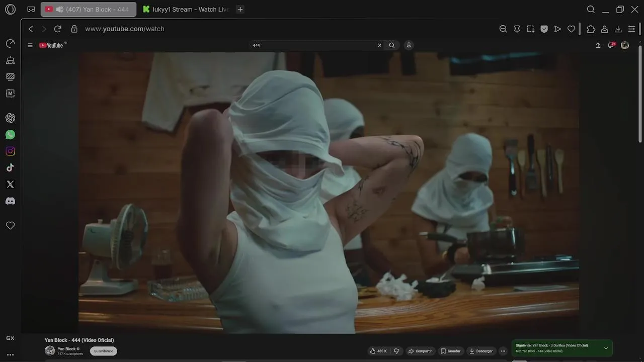The width and height of the screenshot is (644, 362).
Task: Open the YouTube account avatar menu
Action: pyautogui.click(x=625, y=45)
